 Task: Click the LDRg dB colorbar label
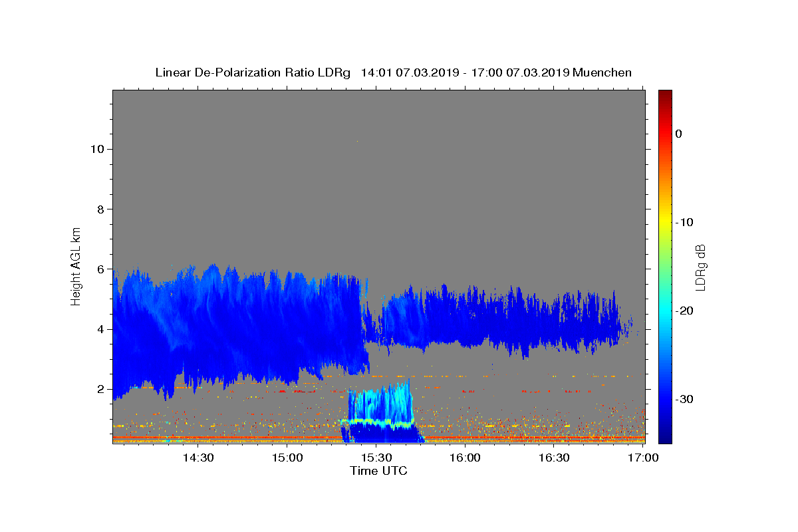700,267
